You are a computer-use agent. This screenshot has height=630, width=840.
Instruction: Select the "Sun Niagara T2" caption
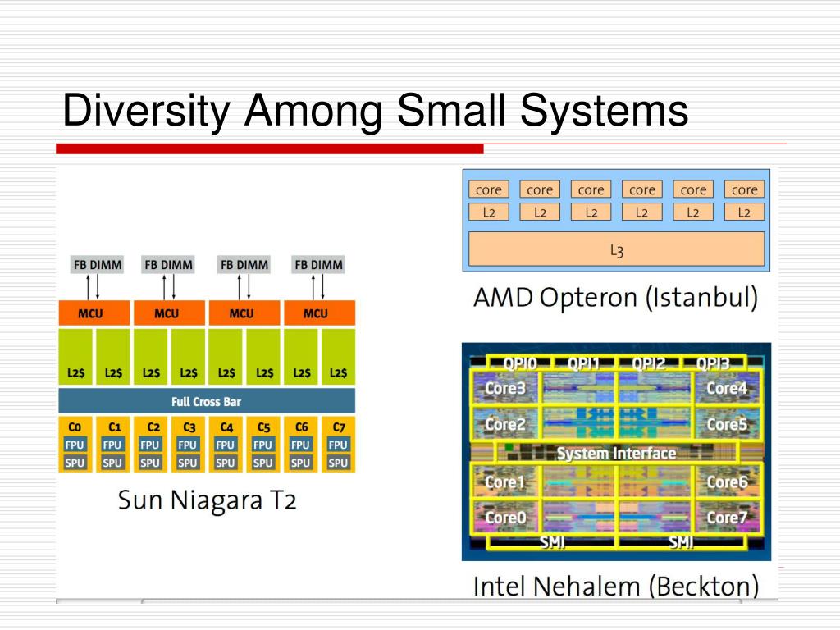(x=207, y=500)
